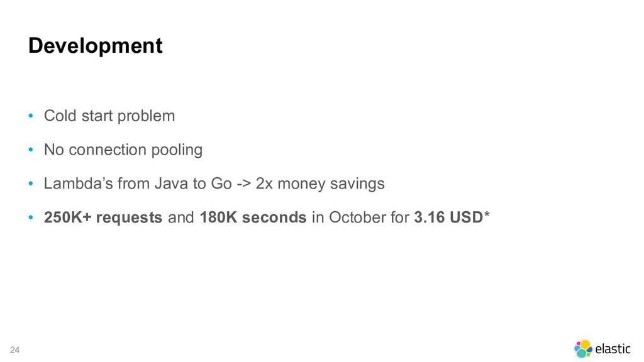The width and height of the screenshot is (644, 362).
Task: Click the Elastic logo icon
Action: click(583, 348)
